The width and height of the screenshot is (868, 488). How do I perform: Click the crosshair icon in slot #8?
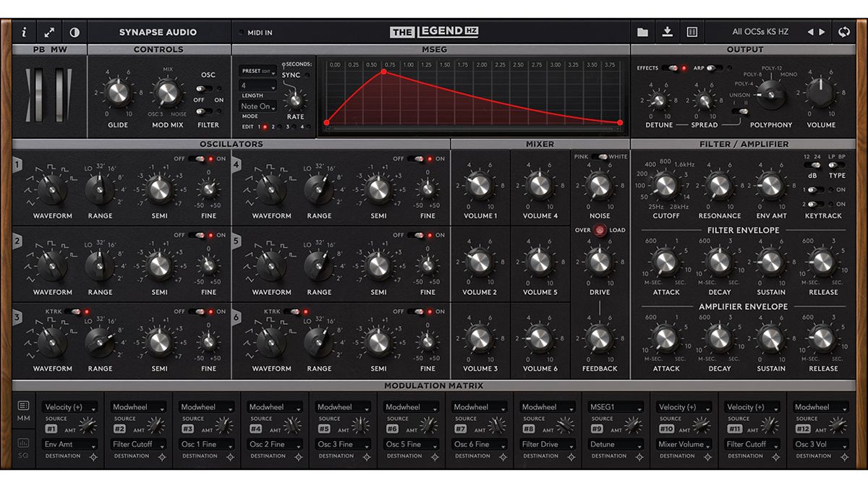(x=571, y=457)
